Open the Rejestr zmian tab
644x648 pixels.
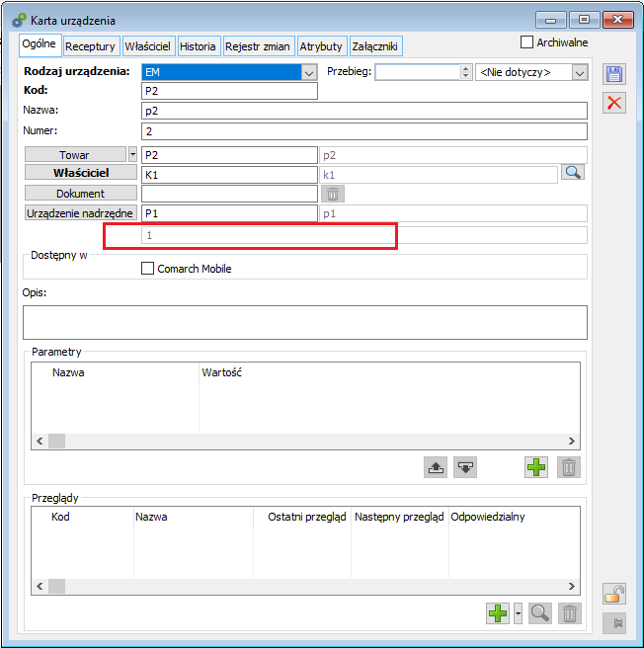point(258,46)
